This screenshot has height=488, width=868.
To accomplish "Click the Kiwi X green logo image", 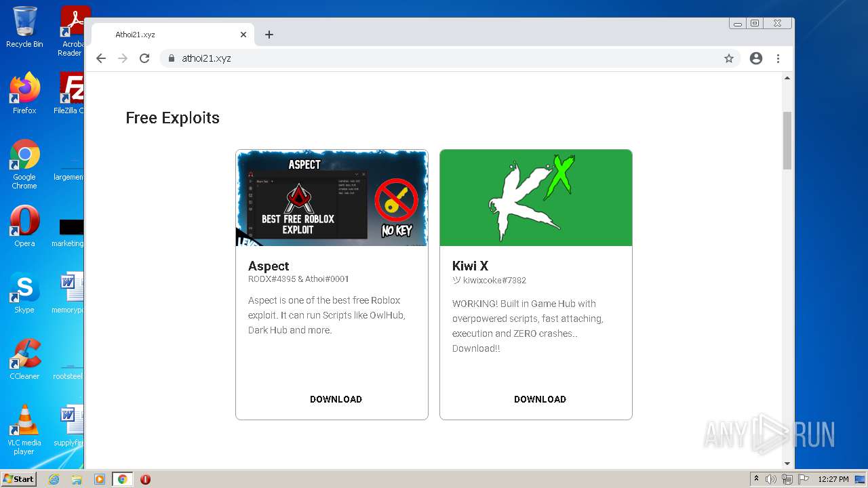I will pyautogui.click(x=536, y=198).
